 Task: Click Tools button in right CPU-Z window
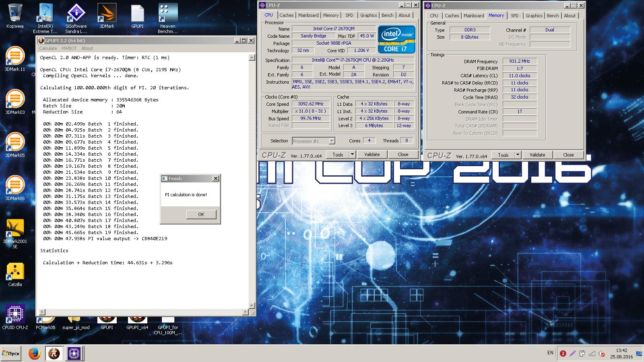pos(503,155)
